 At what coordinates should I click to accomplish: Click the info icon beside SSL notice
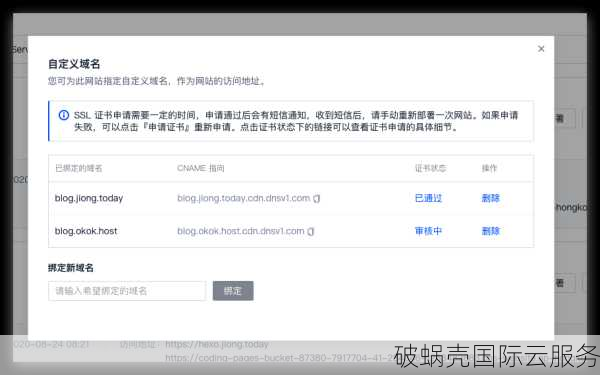(64, 115)
